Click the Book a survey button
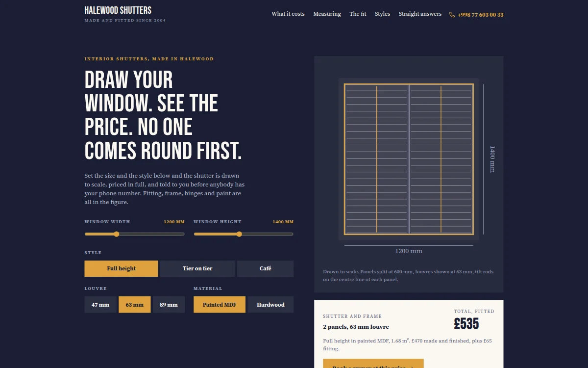Viewport: 588px width, 368px height. point(373,364)
